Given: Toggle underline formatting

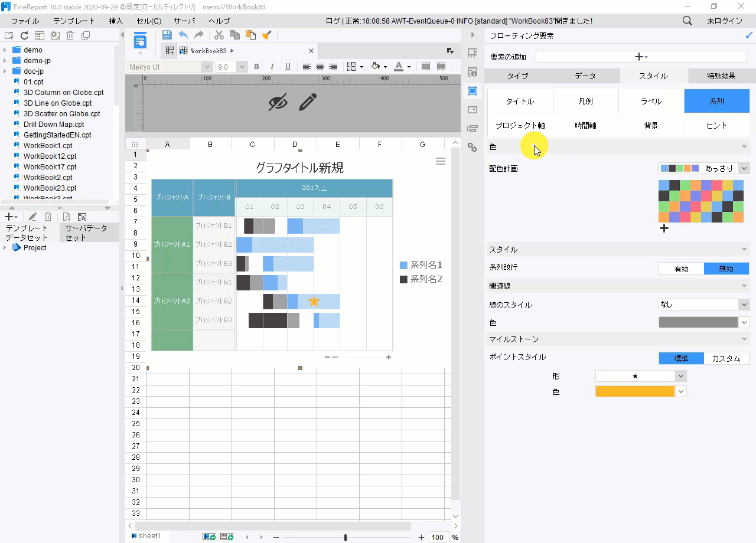Looking at the screenshot, I should 288,67.
